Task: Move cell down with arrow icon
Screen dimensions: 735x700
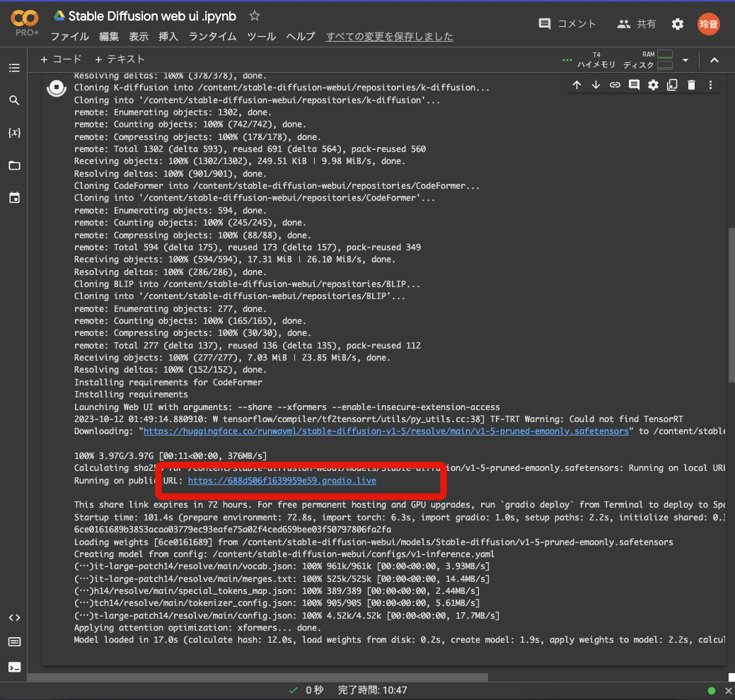Action: point(596,85)
